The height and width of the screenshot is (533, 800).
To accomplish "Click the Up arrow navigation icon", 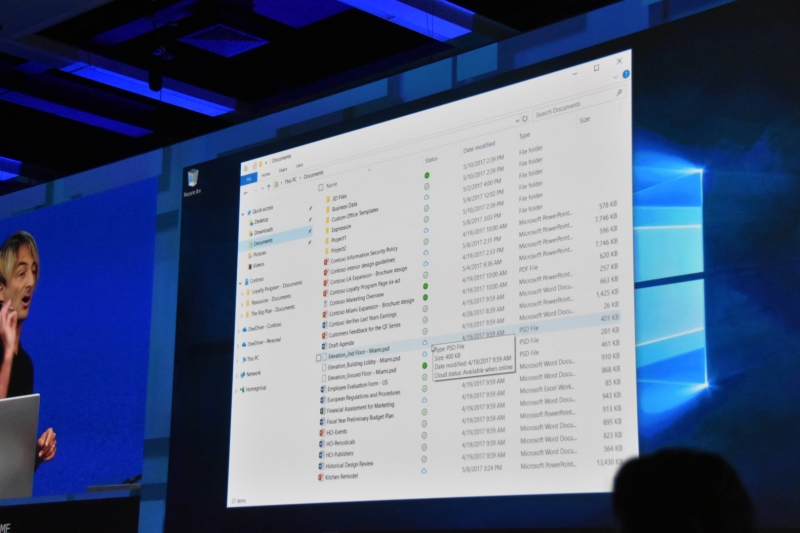I will pyautogui.click(x=269, y=187).
